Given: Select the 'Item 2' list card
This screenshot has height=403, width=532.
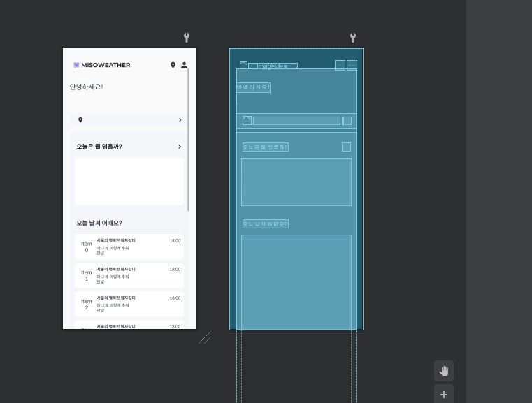Looking at the screenshot, I should 129,304.
